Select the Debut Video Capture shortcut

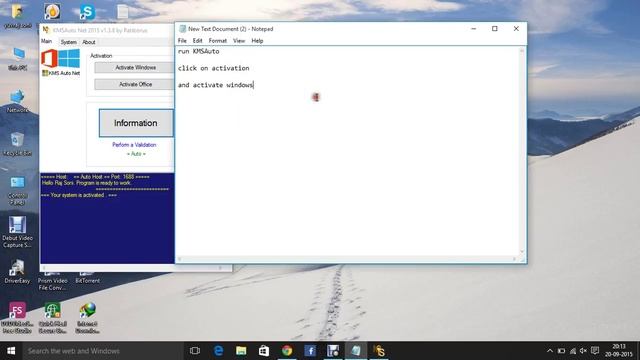coord(18,232)
